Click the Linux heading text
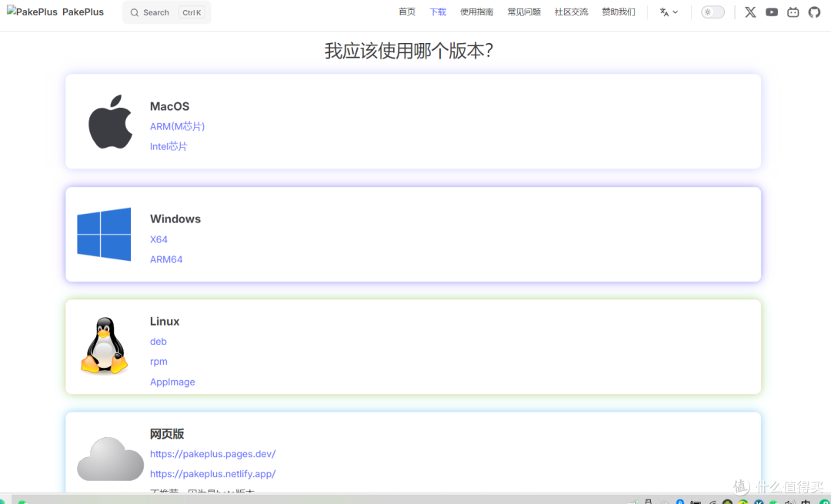 pos(165,322)
